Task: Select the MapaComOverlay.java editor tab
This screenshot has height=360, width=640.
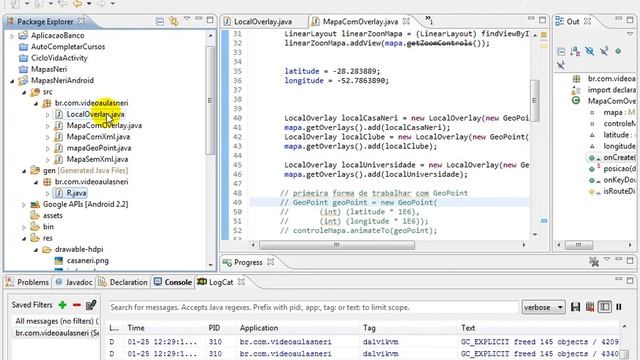Action: tap(360, 21)
